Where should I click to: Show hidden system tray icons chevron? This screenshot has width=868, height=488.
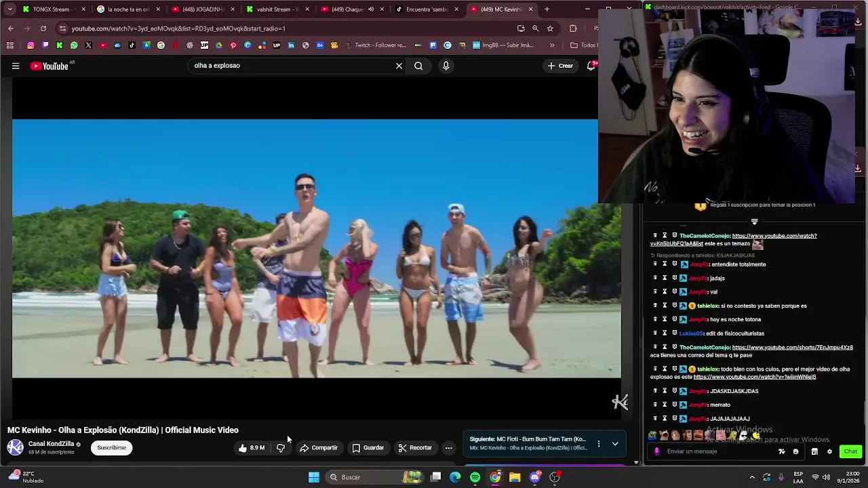point(752,477)
